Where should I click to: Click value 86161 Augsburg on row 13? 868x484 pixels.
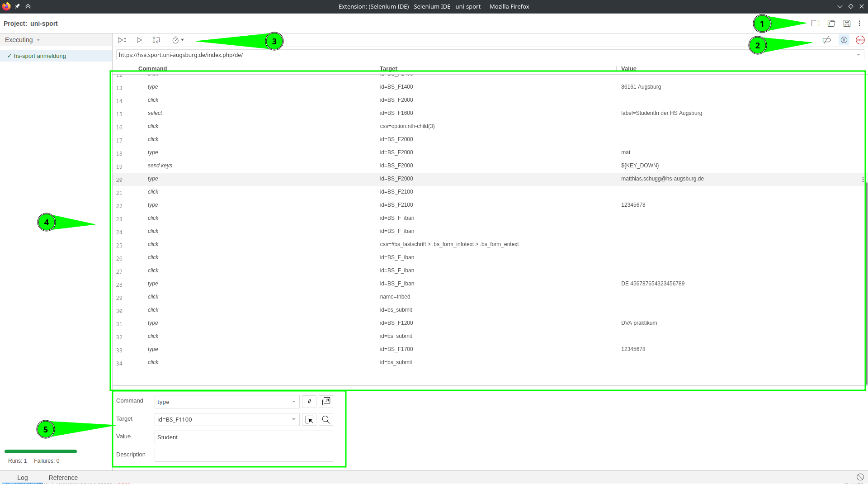pos(641,87)
